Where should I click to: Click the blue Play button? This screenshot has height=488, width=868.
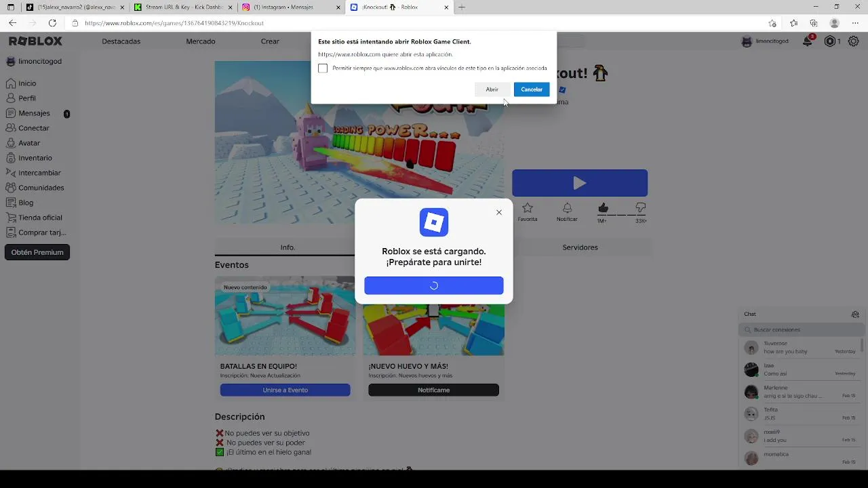580,183
